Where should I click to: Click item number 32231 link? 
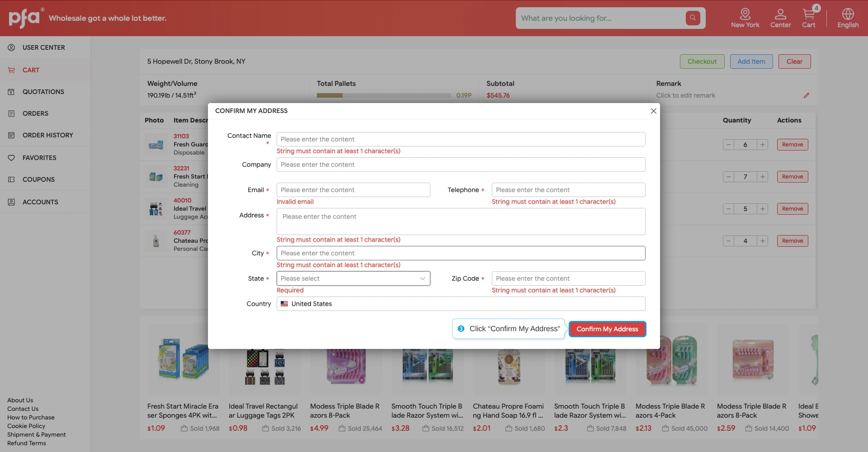coord(181,169)
